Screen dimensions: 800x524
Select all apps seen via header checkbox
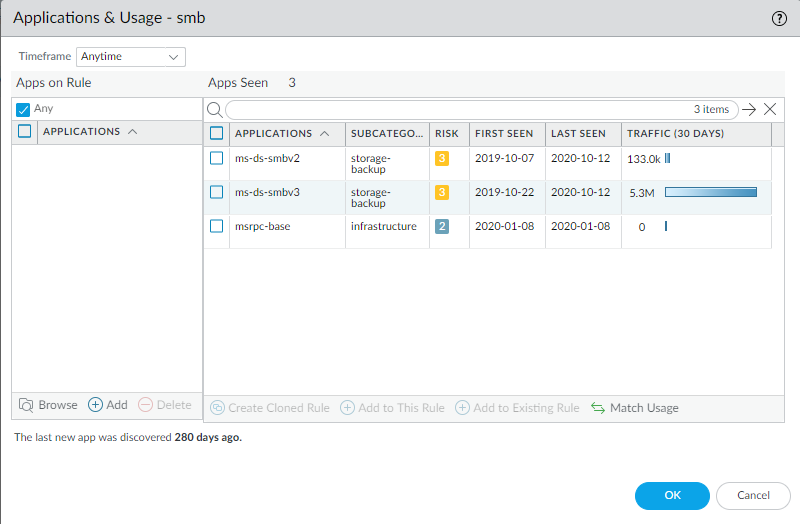(x=217, y=133)
